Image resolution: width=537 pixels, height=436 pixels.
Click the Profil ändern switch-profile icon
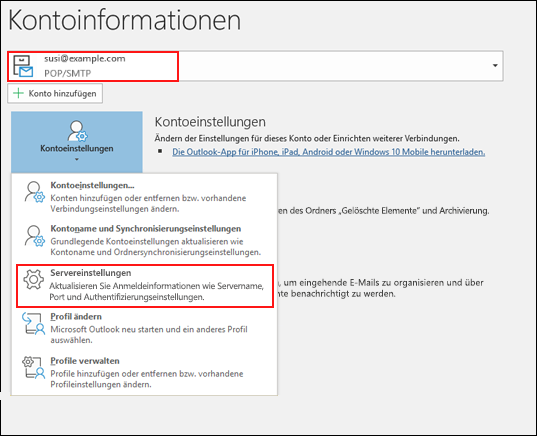(x=34, y=323)
